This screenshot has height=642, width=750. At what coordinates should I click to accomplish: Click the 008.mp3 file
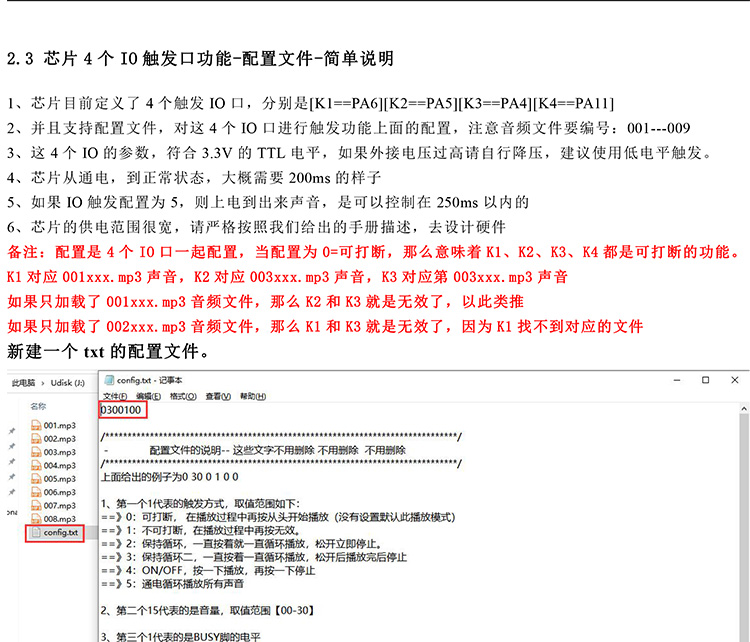tap(59, 518)
